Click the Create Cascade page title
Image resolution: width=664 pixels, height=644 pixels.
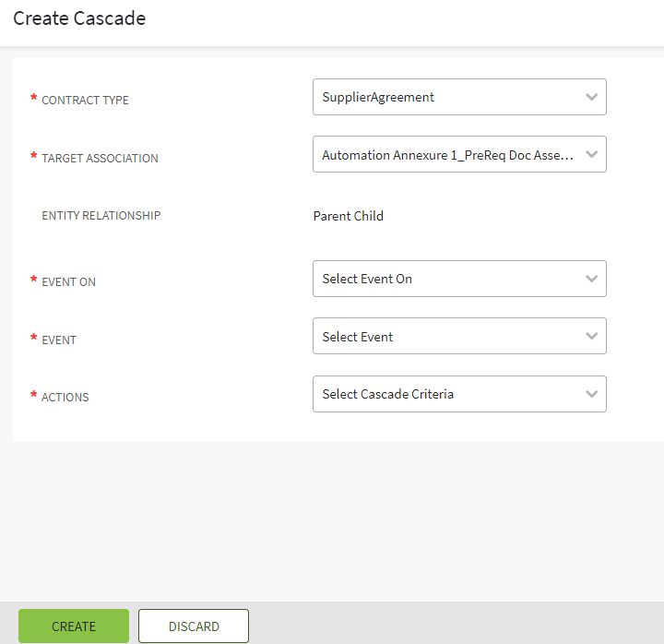tap(79, 18)
